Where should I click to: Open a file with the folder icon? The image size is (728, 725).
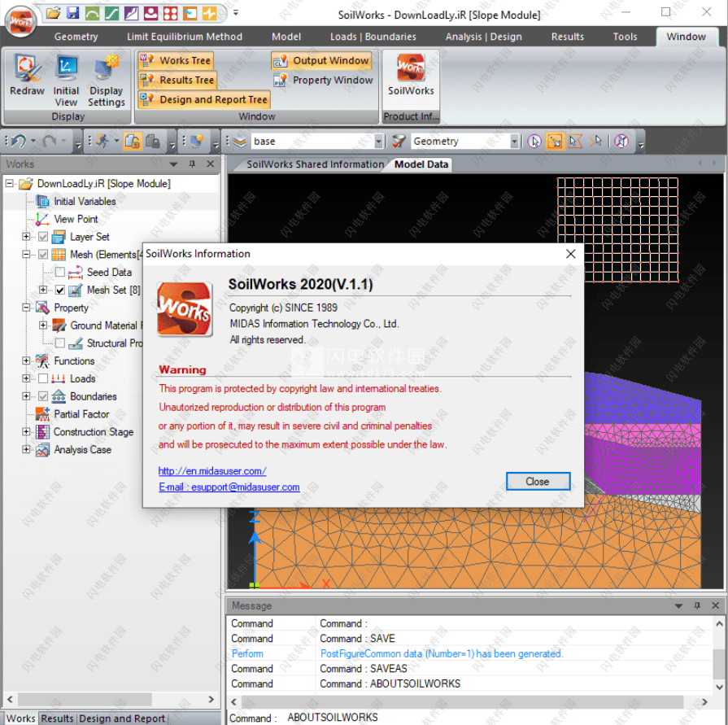tap(54, 13)
